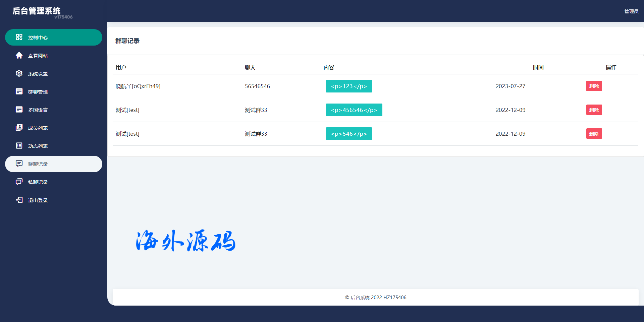Click the 管理员 account label
This screenshot has height=322, width=644.
click(631, 11)
